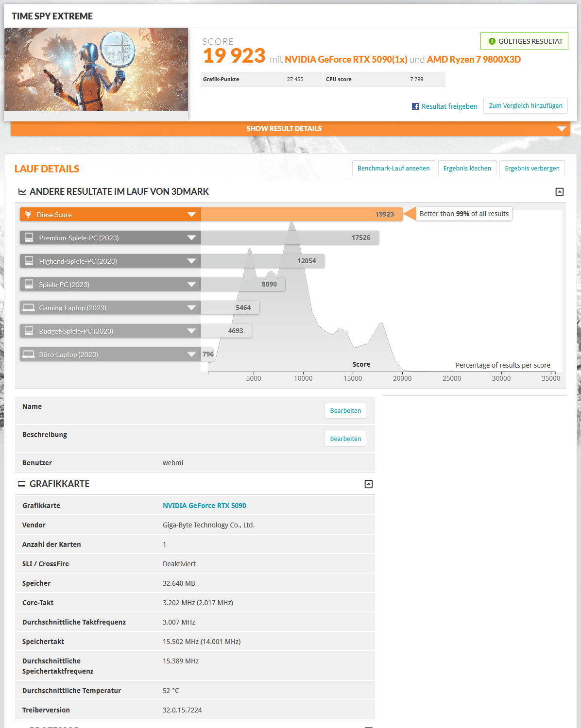Click AMD Ryzen 7 9800X3D in score header
581x728 pixels.
click(x=474, y=59)
